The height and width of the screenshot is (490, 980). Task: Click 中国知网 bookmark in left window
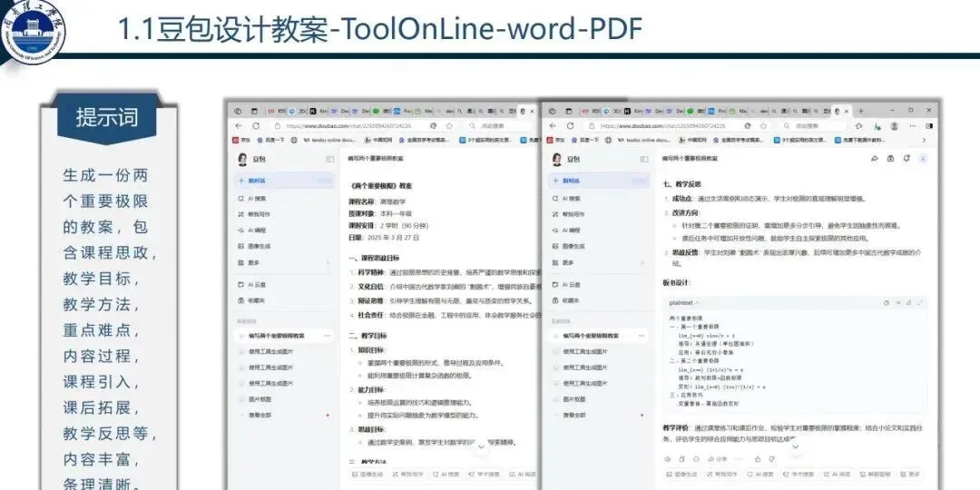[377, 140]
